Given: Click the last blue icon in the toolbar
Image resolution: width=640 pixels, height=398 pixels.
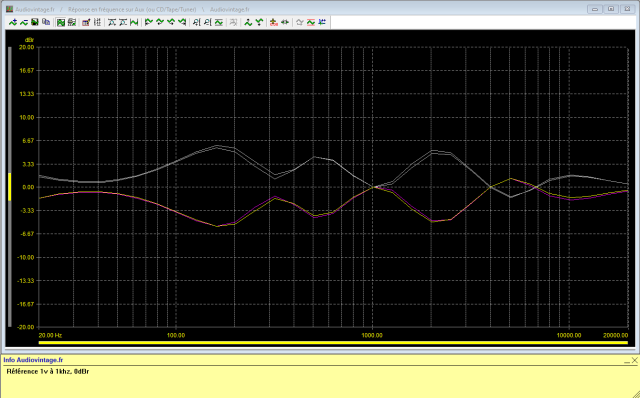Looking at the screenshot, I should click(x=322, y=22).
